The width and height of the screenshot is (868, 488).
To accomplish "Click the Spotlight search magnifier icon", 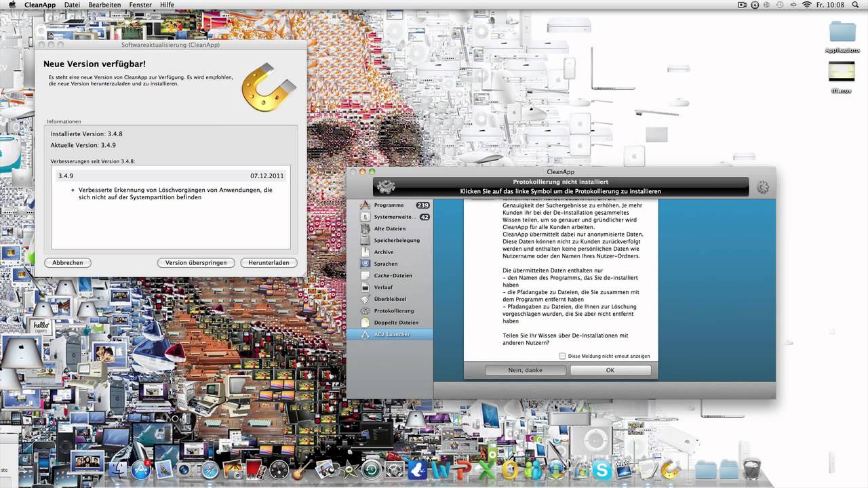I will 855,5.
